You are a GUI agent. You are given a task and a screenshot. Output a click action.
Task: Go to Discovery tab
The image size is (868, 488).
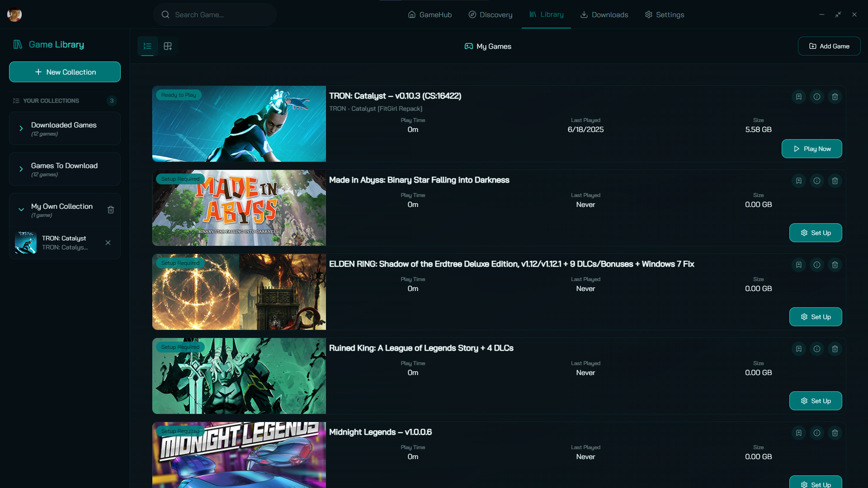491,14
